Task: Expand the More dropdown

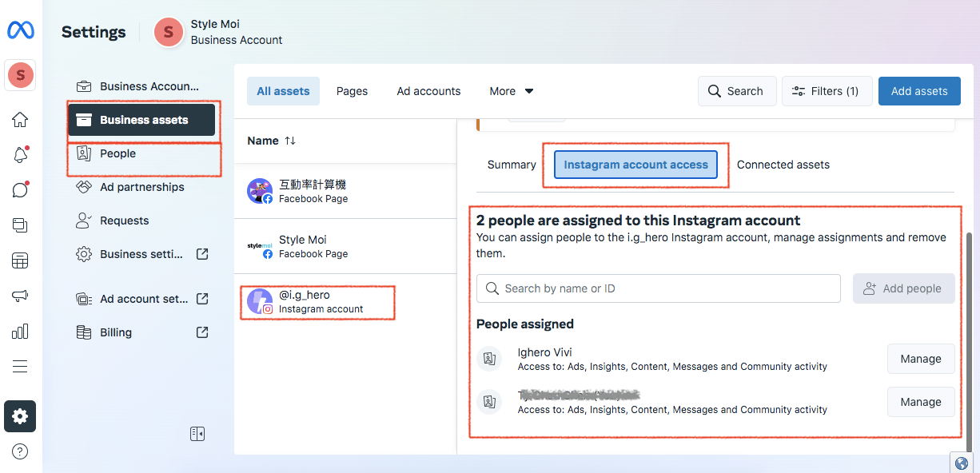Action: (x=512, y=91)
